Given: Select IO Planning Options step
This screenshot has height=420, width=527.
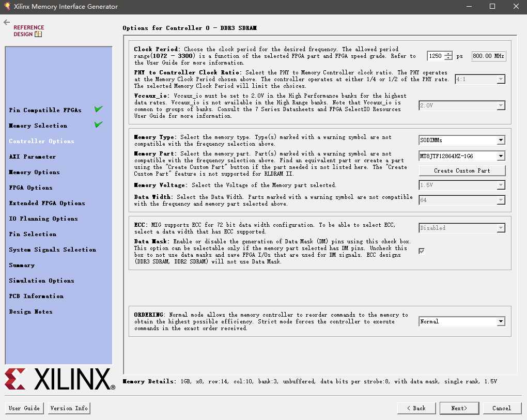Looking at the screenshot, I should pos(43,219).
